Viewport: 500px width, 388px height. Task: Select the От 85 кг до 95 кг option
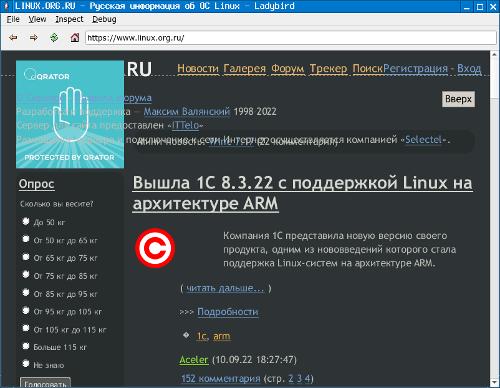point(26,293)
